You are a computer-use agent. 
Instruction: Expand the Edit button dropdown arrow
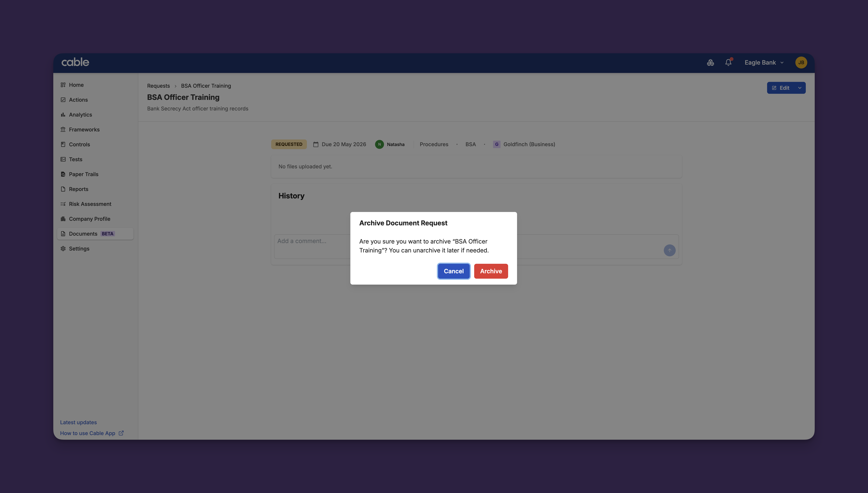(x=800, y=88)
